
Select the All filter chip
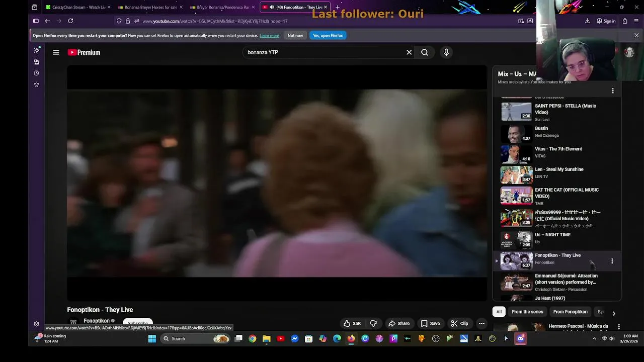[499, 312]
